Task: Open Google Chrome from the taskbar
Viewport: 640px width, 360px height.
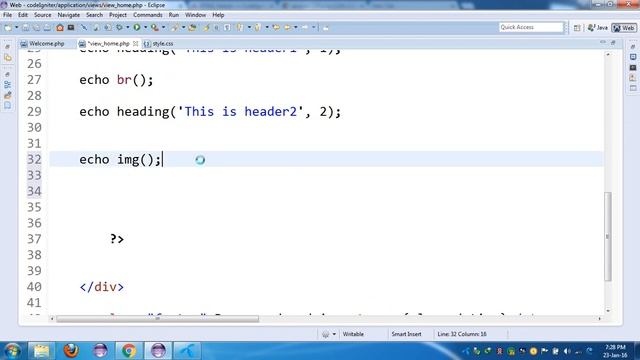Action: 129,351
